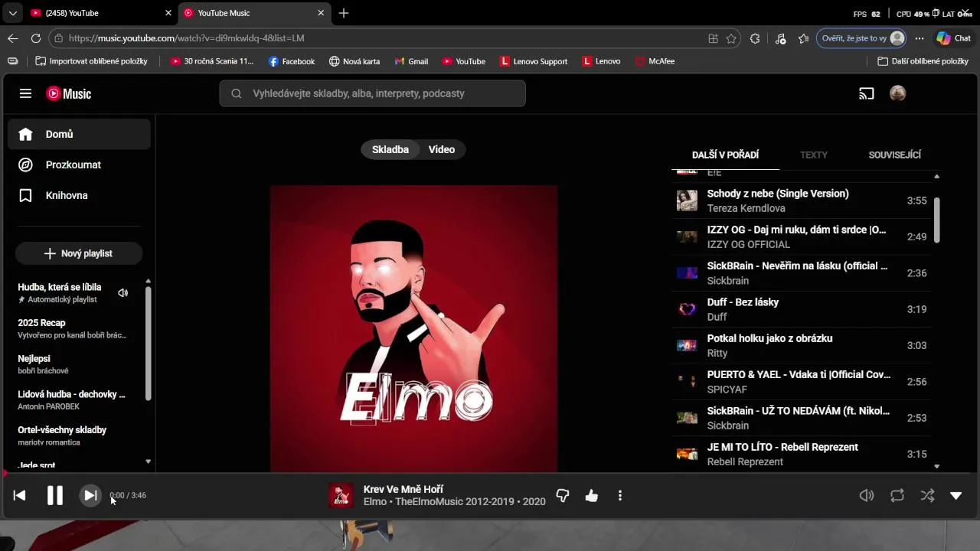Play PUERTO & YAEL - Vdaka ti
Image resolution: width=980 pixels, height=551 pixels.
(x=802, y=381)
